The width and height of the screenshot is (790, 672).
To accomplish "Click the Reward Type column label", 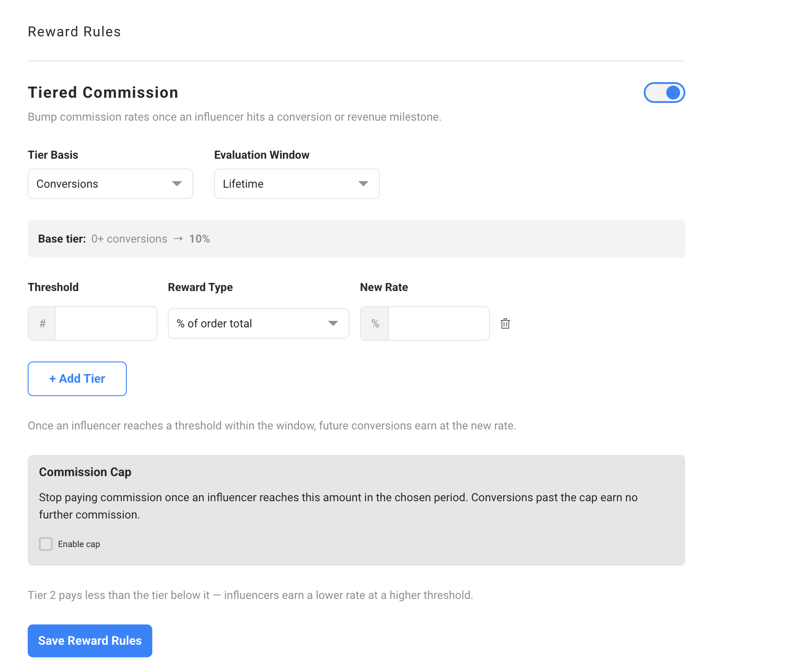I will coord(200,287).
